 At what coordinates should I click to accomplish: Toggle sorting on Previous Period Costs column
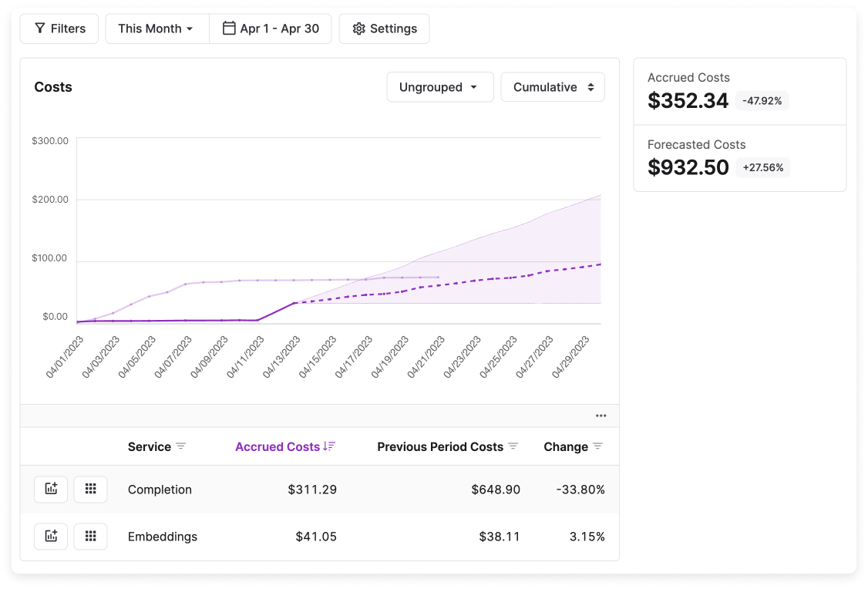click(x=513, y=446)
